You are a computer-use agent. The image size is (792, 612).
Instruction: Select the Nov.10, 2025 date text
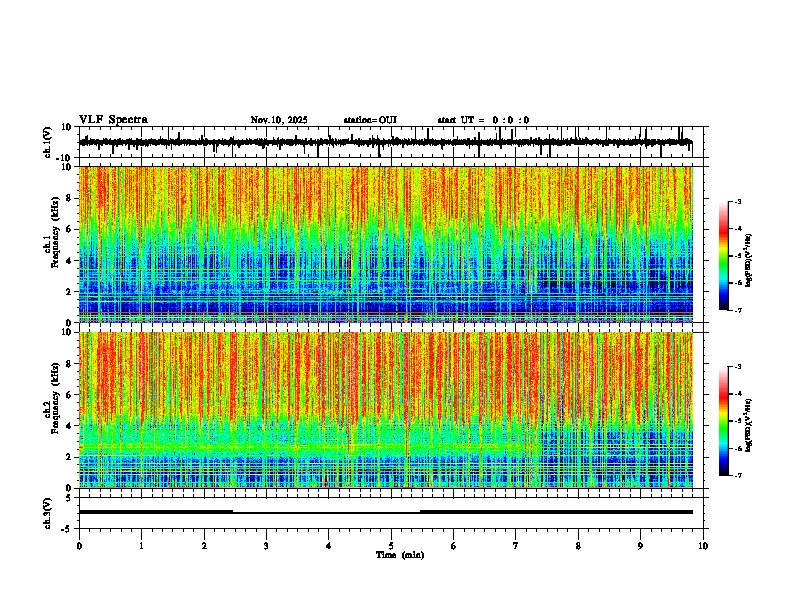(x=279, y=120)
